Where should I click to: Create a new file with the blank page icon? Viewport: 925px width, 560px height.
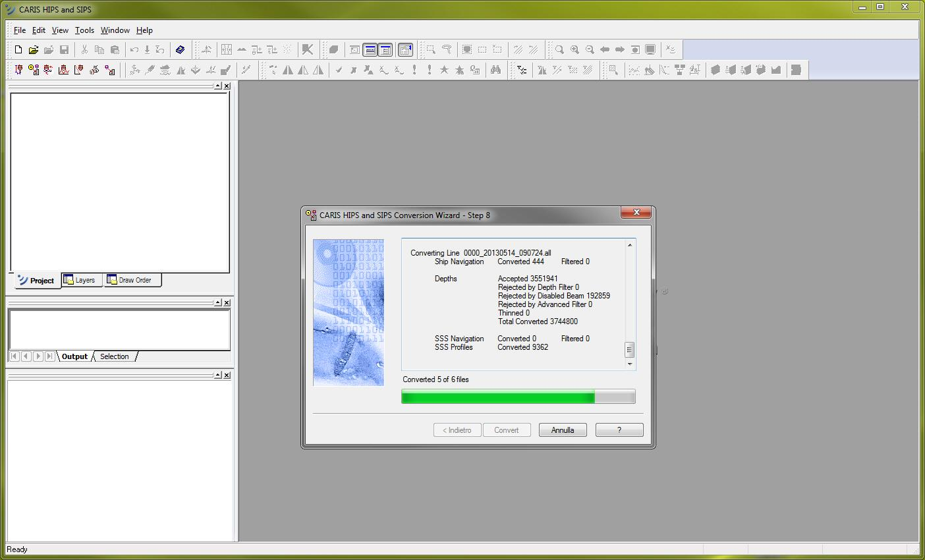point(18,49)
